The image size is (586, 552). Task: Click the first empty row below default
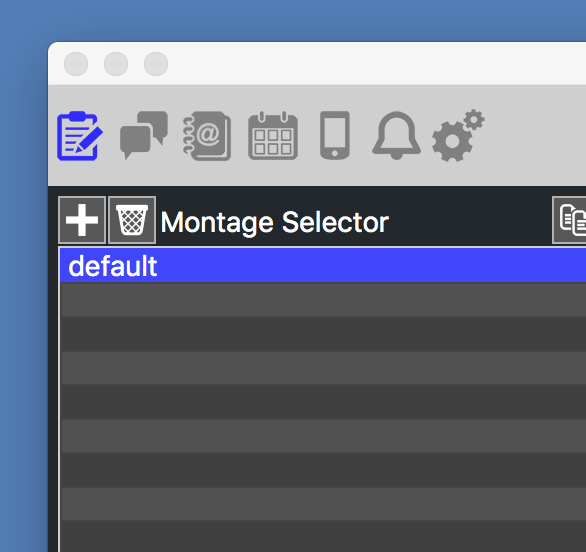[323, 300]
